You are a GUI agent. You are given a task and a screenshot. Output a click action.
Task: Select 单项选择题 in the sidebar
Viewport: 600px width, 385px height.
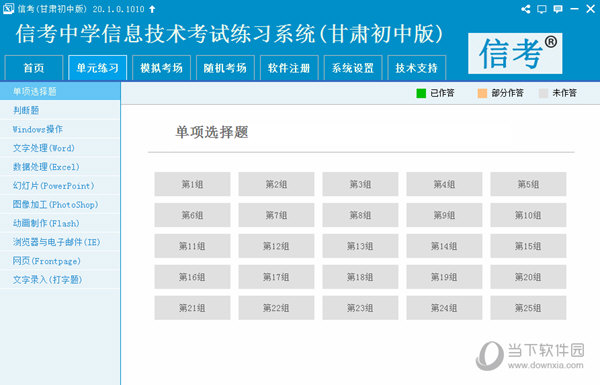pos(60,91)
